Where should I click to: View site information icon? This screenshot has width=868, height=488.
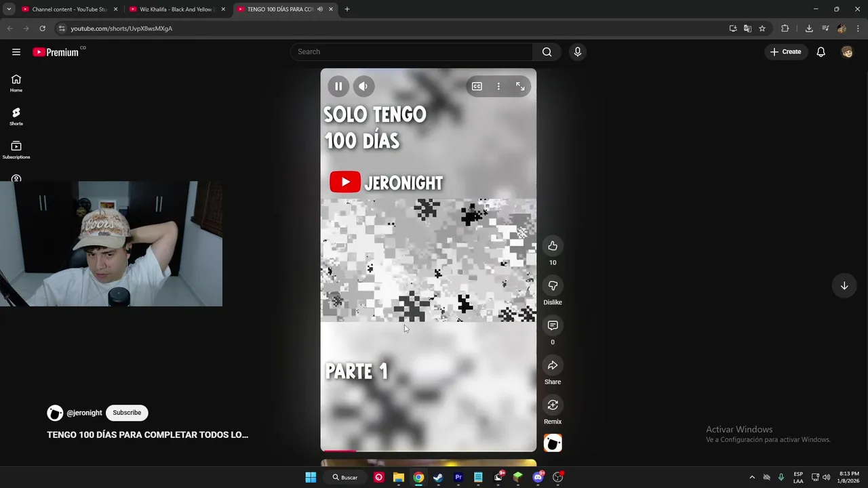pos(62,28)
